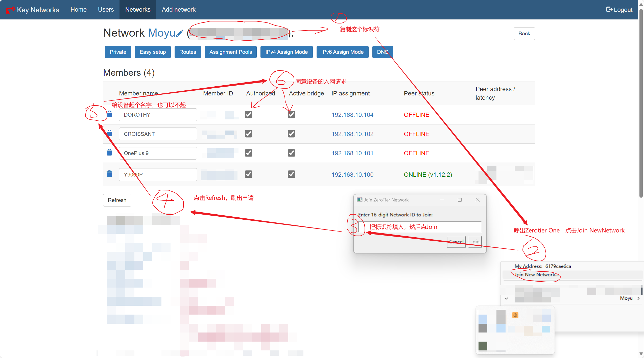The height and width of the screenshot is (358, 644).
Task: Open IP assignment 192.168.10.104
Action: [352, 115]
